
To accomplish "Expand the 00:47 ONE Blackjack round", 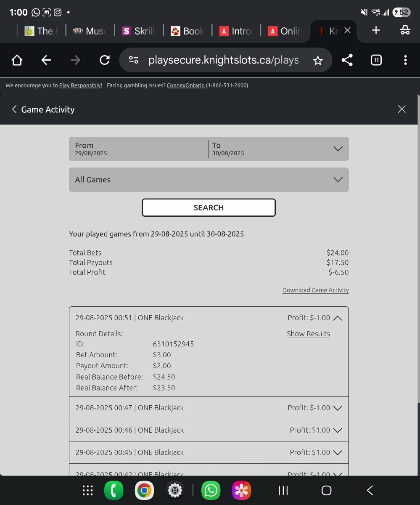I will [x=209, y=408].
